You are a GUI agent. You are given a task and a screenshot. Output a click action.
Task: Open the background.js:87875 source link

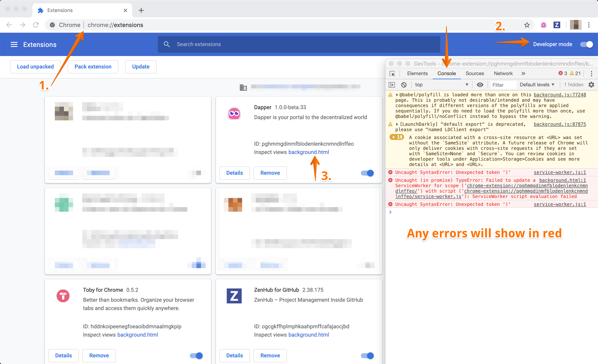(560, 124)
